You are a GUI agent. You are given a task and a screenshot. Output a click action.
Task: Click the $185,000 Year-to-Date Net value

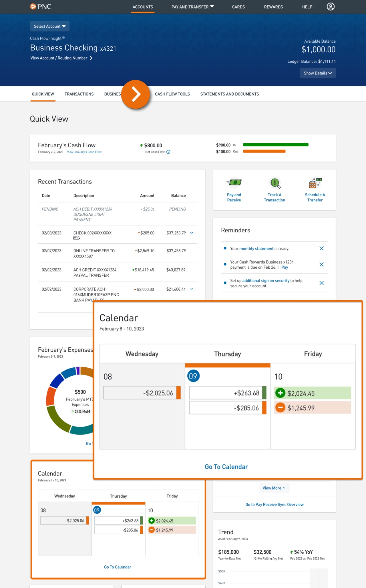pyautogui.click(x=228, y=552)
